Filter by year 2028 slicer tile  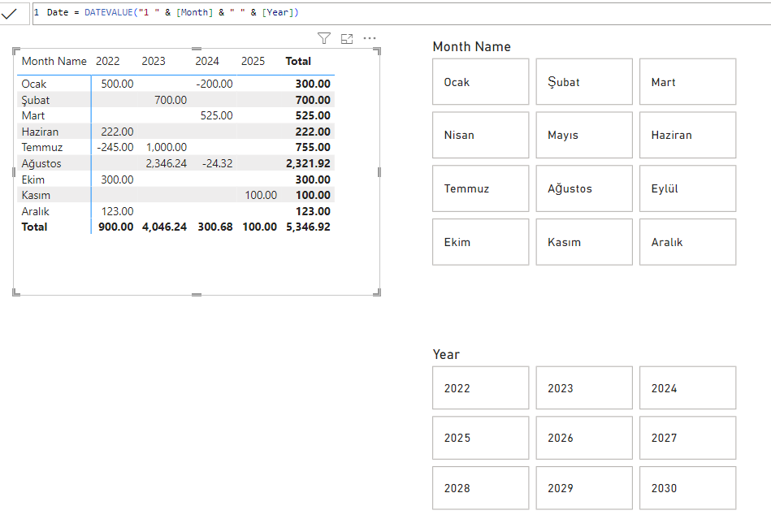[480, 488]
